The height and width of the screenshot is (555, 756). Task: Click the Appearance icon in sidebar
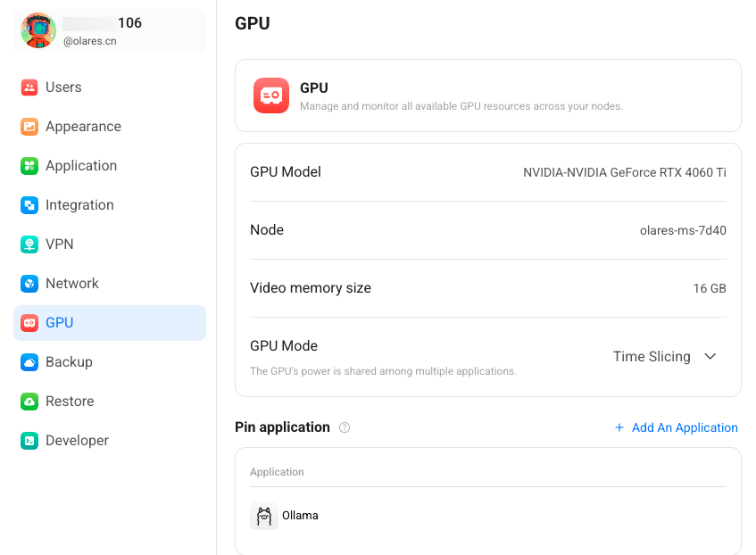click(x=29, y=127)
